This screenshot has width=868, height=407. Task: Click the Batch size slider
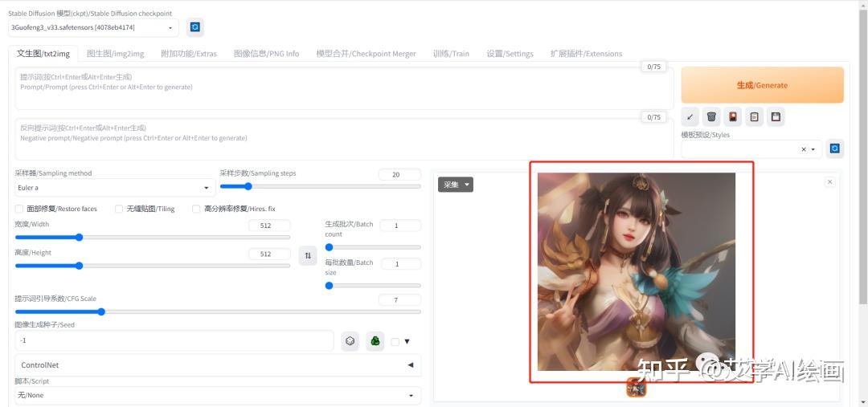click(x=373, y=285)
